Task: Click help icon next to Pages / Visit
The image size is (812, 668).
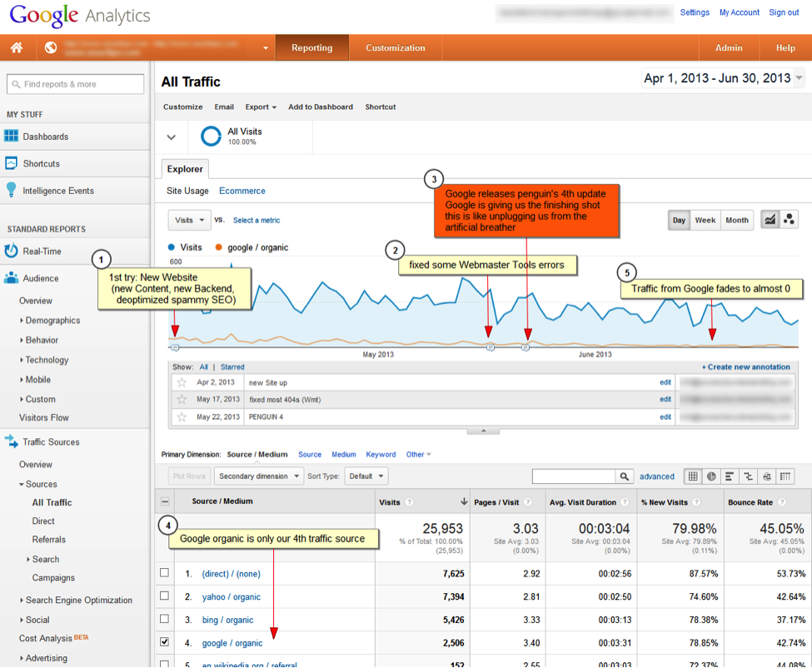Action: pyautogui.click(x=528, y=501)
